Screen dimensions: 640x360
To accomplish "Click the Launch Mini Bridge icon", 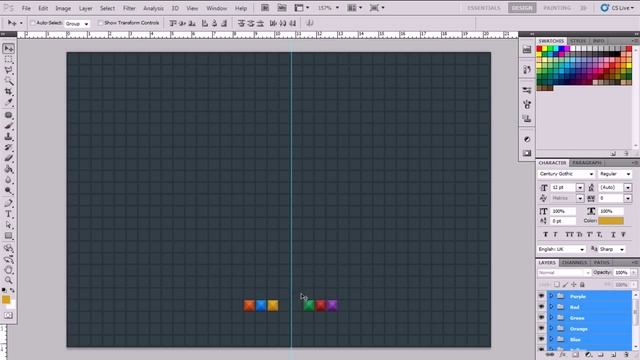I will pyautogui.click(x=282, y=8).
